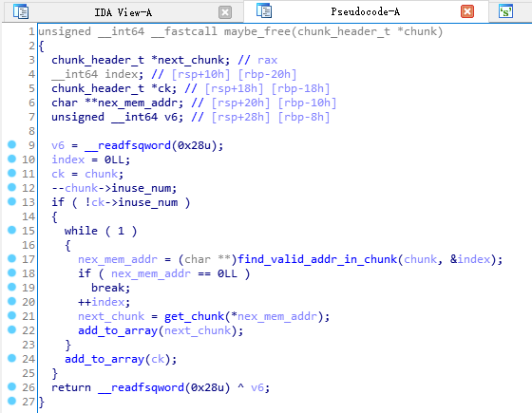Close the Pseudocode-A tab
Screen dimensions: 532x413
(x=466, y=11)
